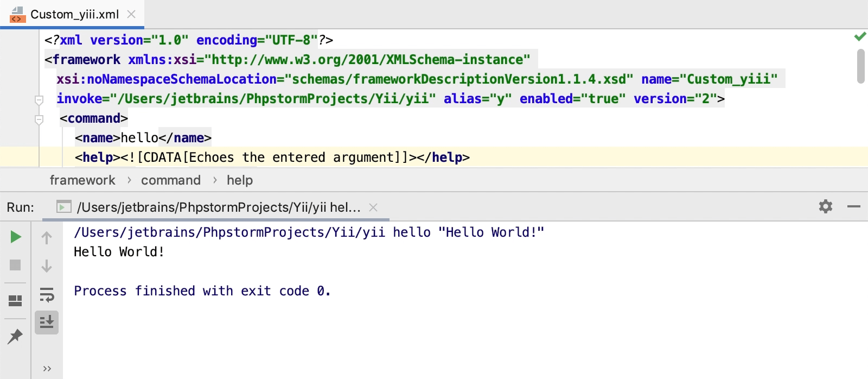Viewport: 868px width, 379px height.
Task: Click the editor vertical scrollbar thumb
Action: click(860, 66)
